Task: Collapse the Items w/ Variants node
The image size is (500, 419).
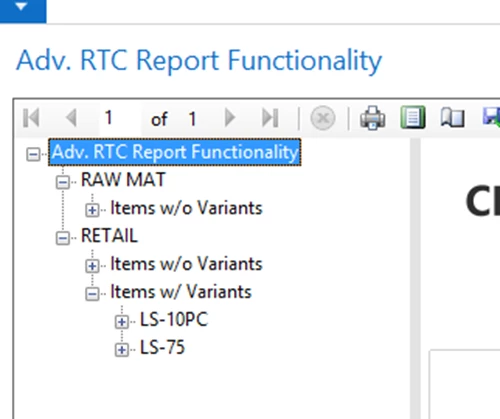Action: (x=92, y=294)
